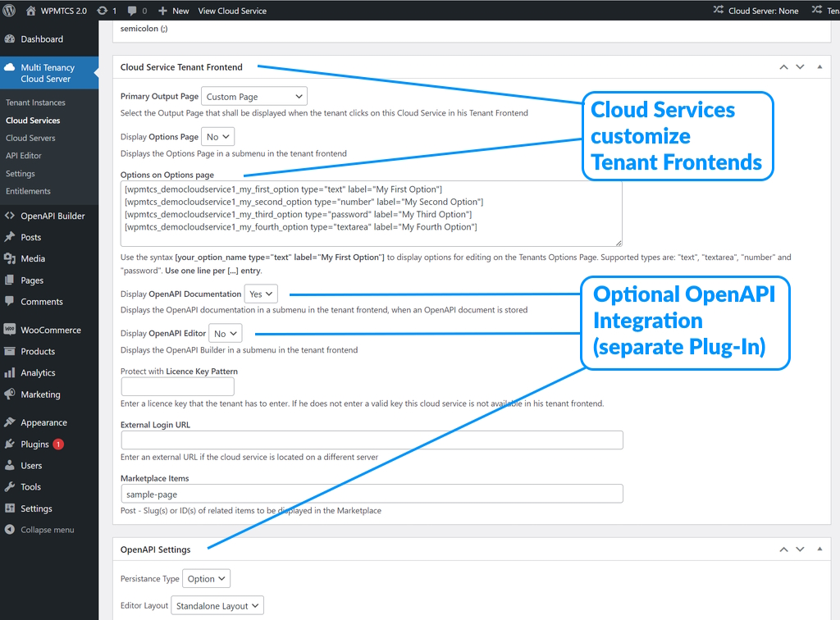Click Collapse menu label
840x620 pixels.
pos(47,530)
